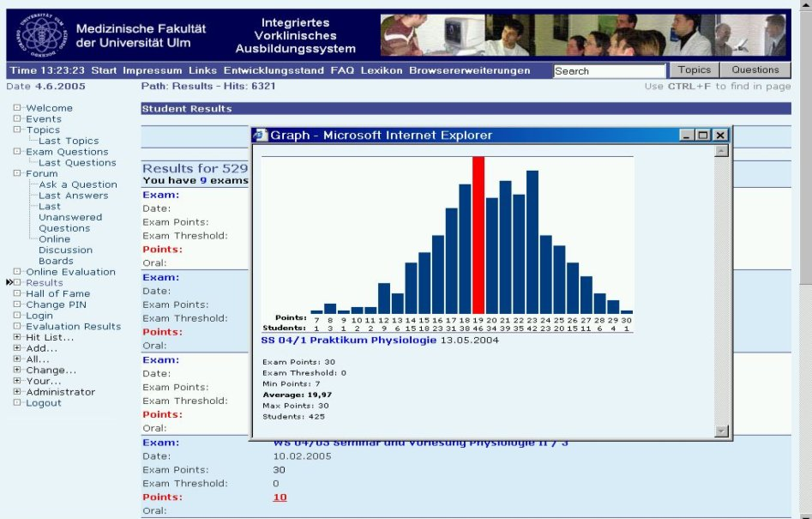Image resolution: width=812 pixels, height=519 pixels.
Task: Open the red points link 10
Action: click(280, 498)
